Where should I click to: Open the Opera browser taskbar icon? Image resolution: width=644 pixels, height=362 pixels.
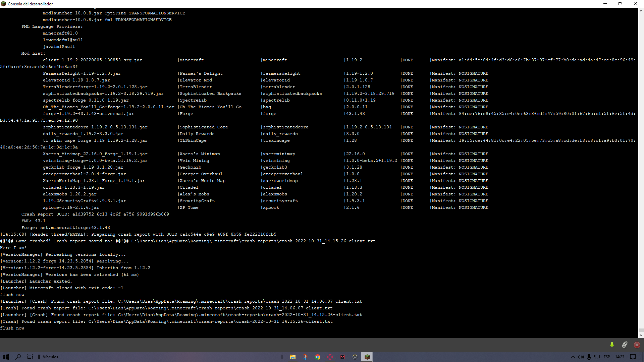[330, 357]
